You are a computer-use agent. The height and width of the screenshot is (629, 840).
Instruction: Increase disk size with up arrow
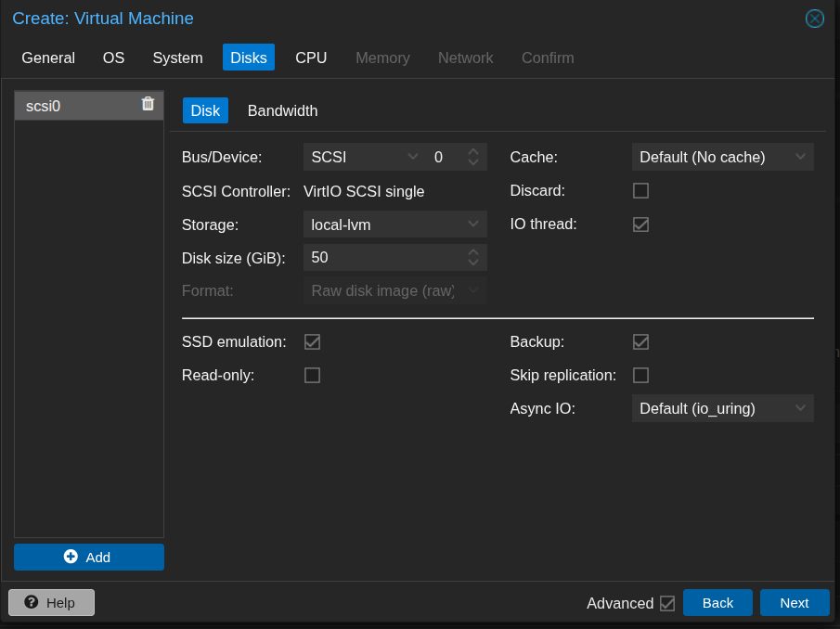[x=473, y=252]
